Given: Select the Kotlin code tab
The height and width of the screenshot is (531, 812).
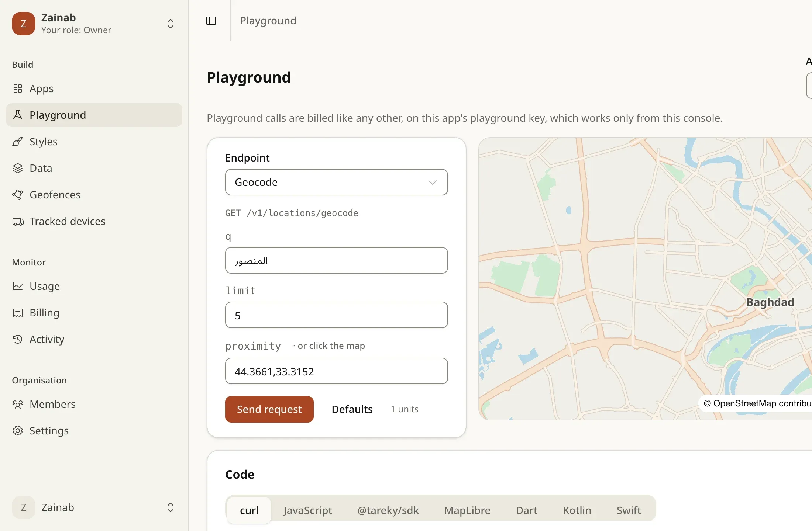Looking at the screenshot, I should tap(577, 510).
